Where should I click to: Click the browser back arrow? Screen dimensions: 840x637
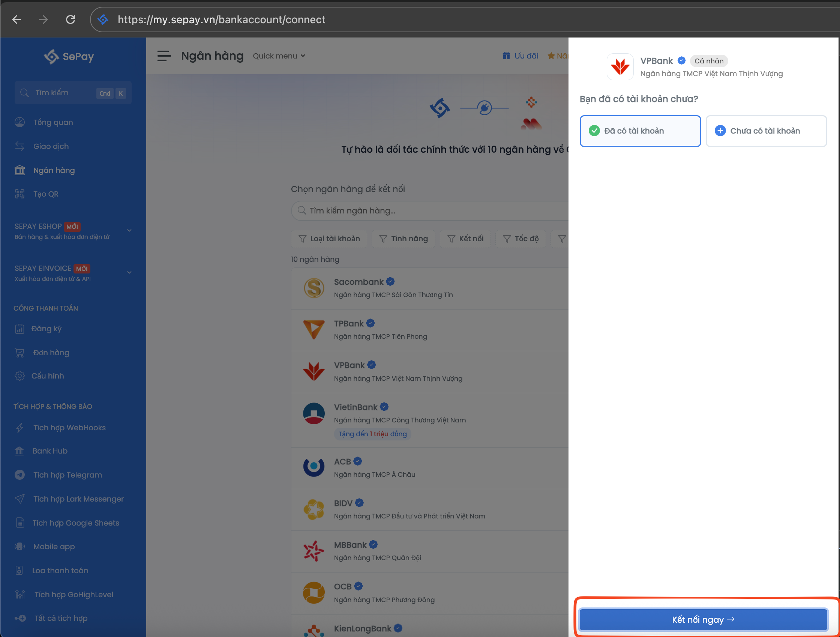[x=17, y=20]
